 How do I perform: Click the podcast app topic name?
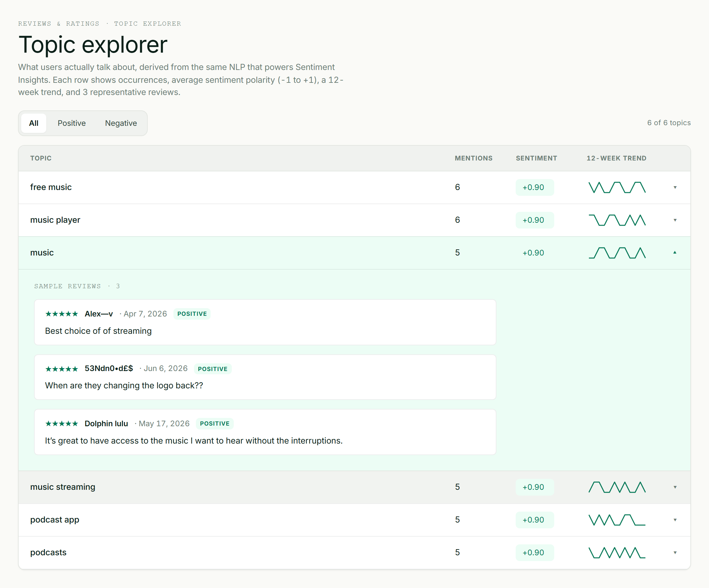click(55, 520)
